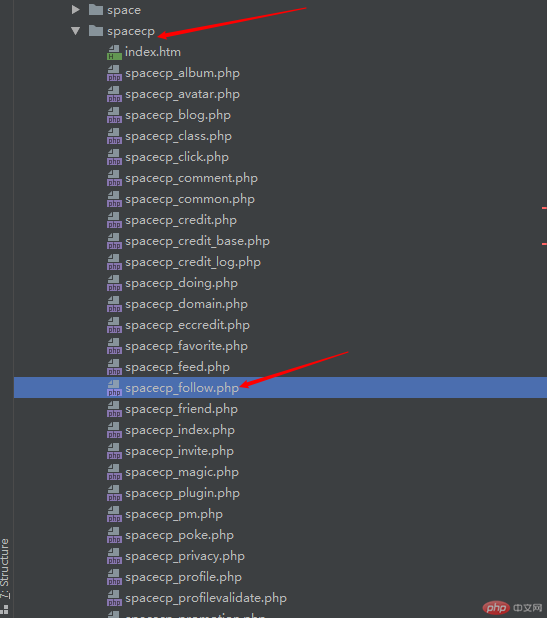Image resolution: width=547 pixels, height=618 pixels.
Task: Expand the space folder arrow
Action: tap(75, 10)
